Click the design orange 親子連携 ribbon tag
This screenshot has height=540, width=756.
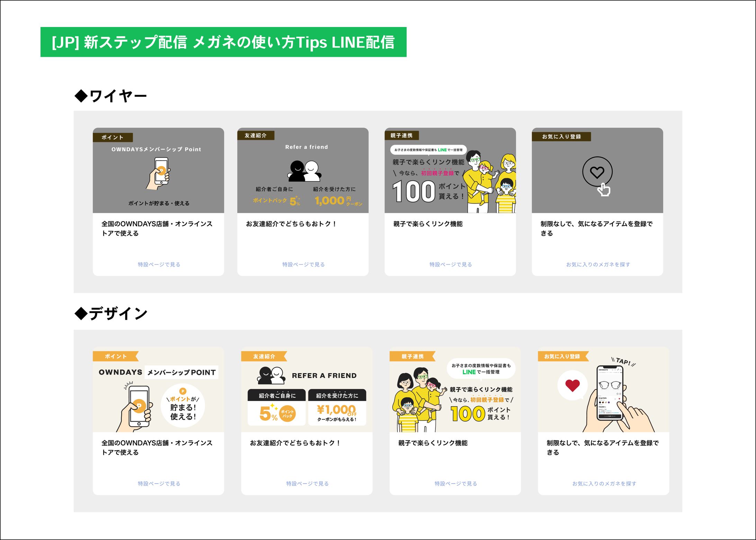pyautogui.click(x=412, y=356)
